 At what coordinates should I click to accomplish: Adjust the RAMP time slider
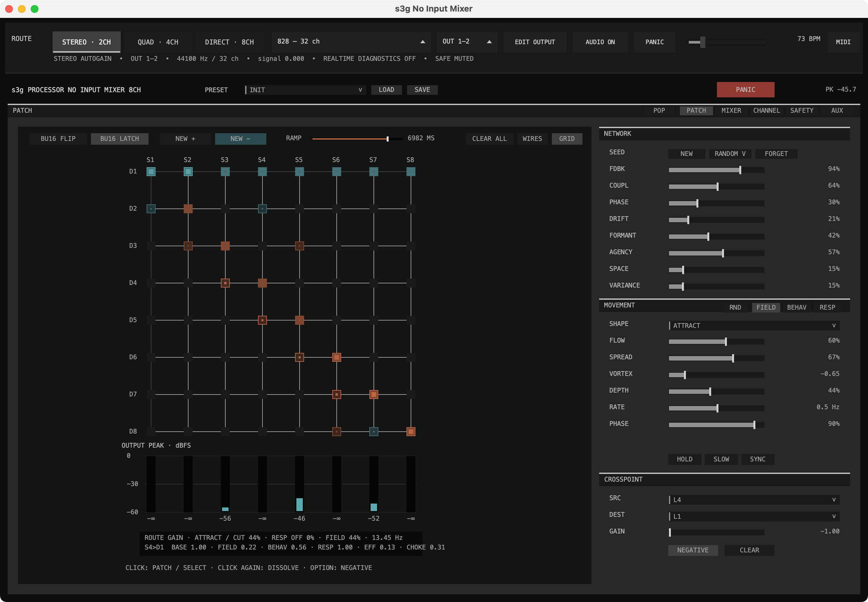coord(357,139)
